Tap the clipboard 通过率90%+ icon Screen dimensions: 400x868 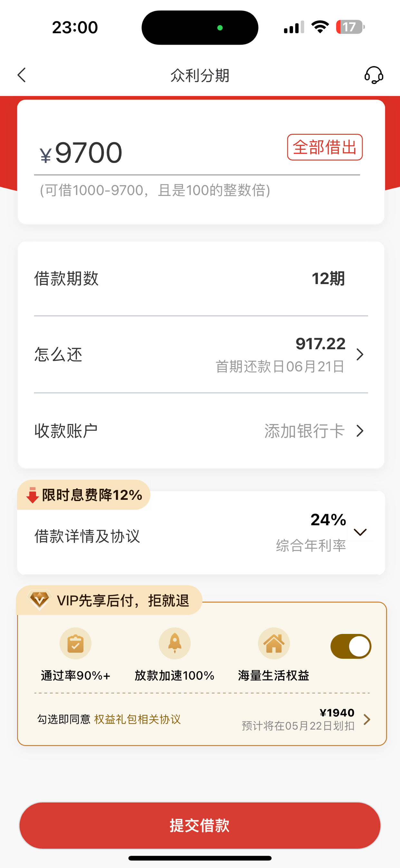tap(75, 644)
